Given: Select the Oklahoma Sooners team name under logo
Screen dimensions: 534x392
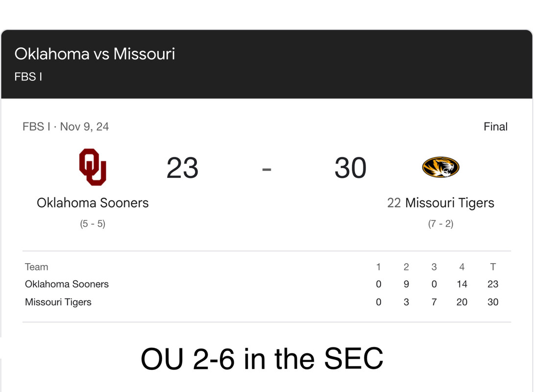Looking at the screenshot, I should [x=93, y=203].
